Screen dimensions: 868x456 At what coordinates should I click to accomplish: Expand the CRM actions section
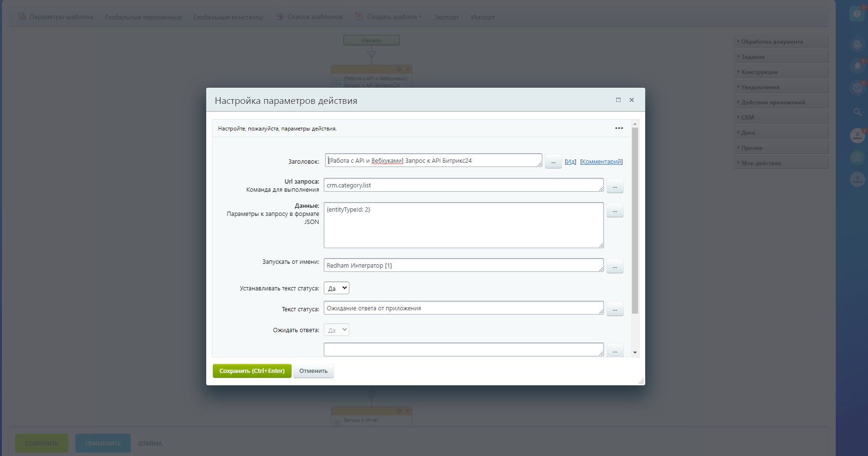tap(747, 117)
